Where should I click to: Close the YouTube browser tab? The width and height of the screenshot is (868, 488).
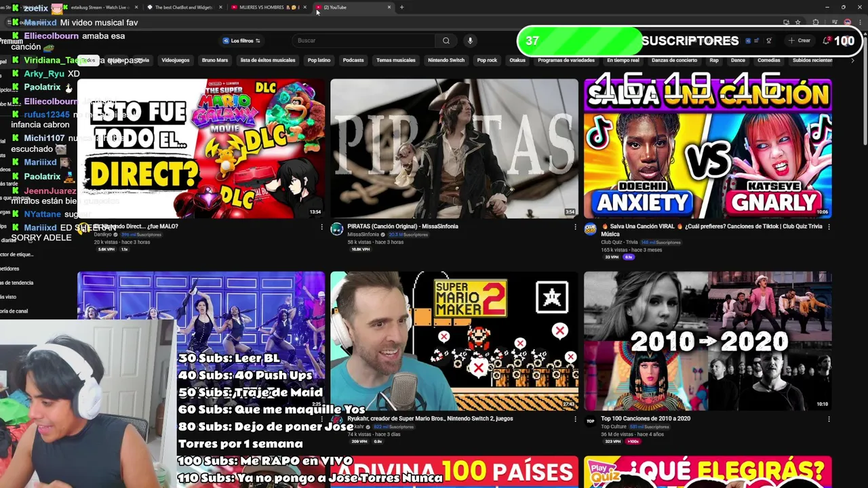[389, 7]
